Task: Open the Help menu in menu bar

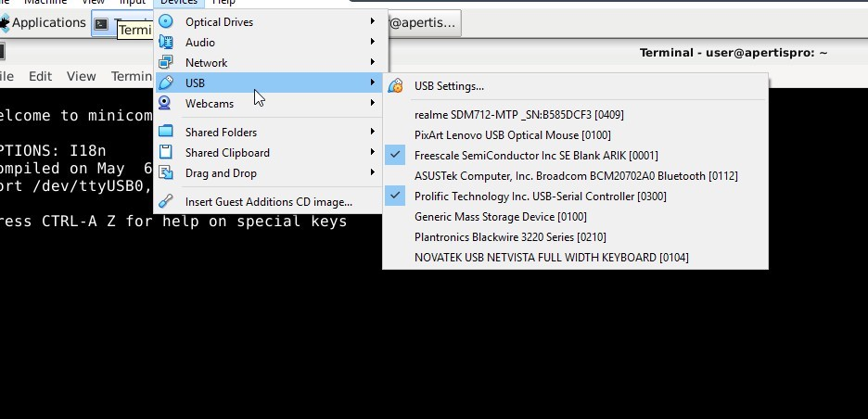Action: (223, 2)
